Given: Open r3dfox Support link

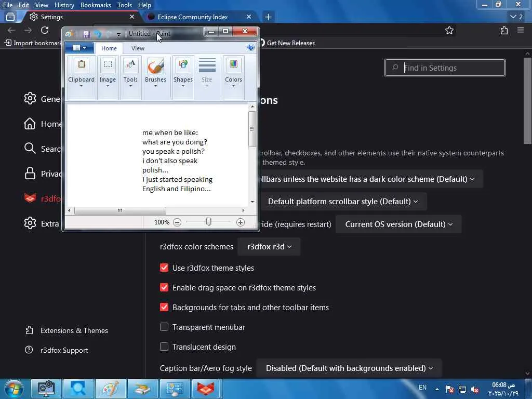Looking at the screenshot, I should (56, 350).
